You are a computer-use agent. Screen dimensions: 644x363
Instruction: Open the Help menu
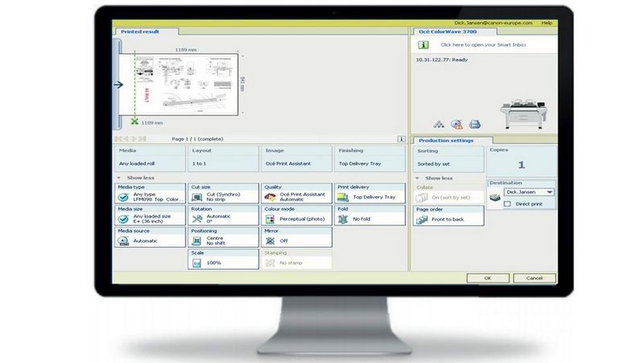pyautogui.click(x=547, y=23)
